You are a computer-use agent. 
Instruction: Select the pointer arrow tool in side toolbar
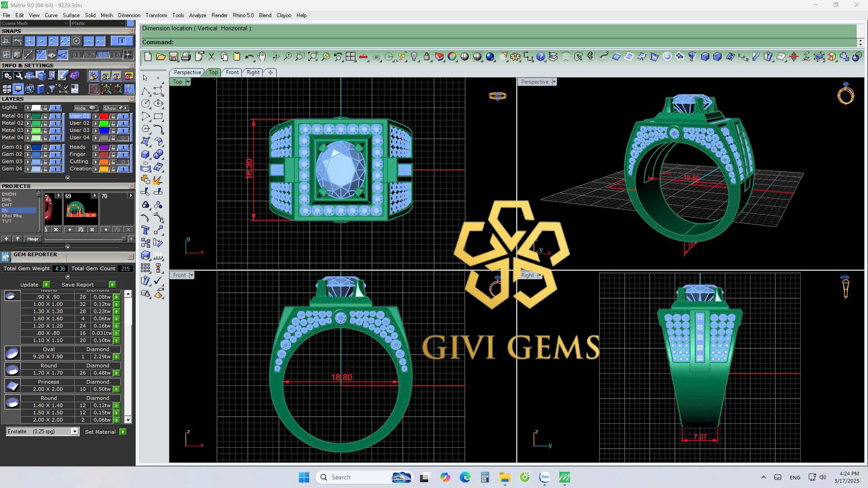[x=145, y=78]
